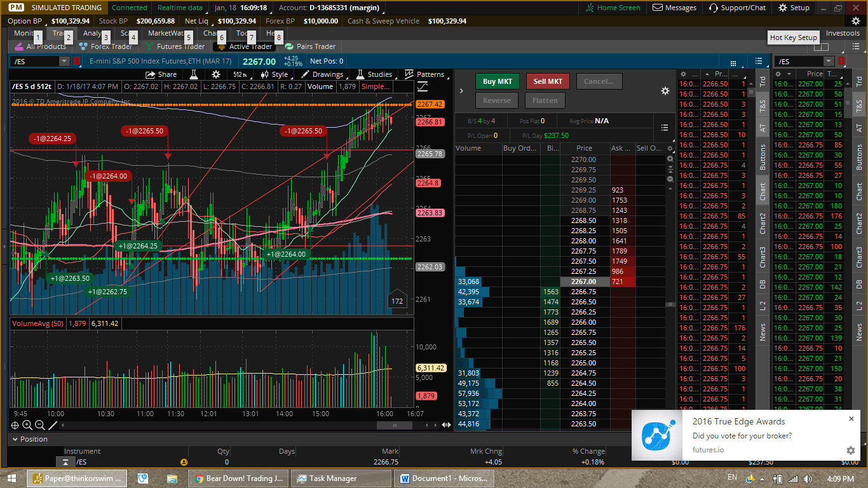Toggle the left Chart2 sidebar button
The height and width of the screenshot is (488, 868).
click(x=763, y=223)
